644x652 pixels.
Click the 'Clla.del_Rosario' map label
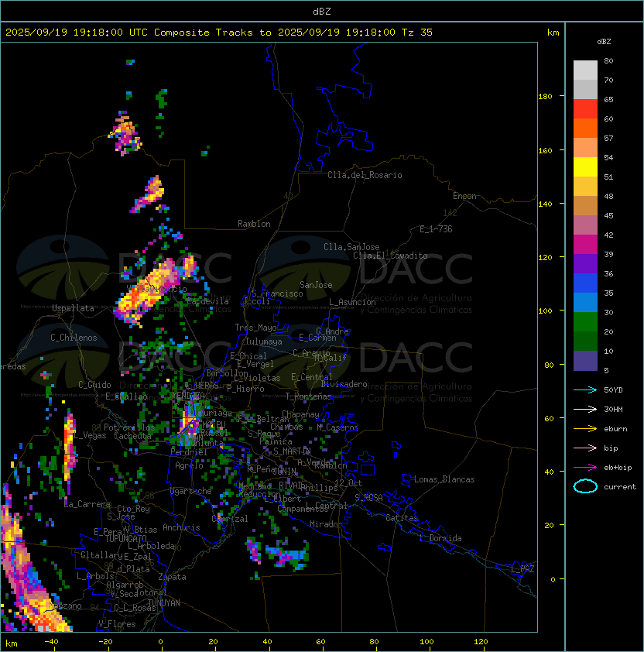pos(365,175)
